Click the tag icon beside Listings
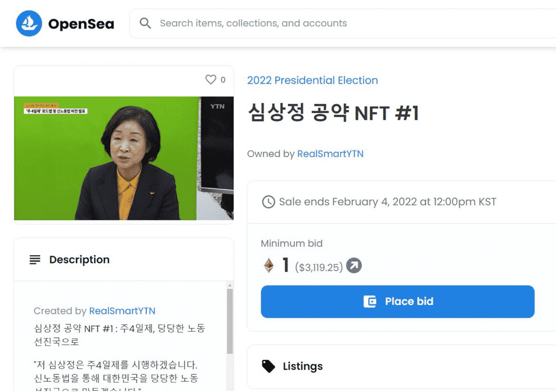 tap(268, 366)
